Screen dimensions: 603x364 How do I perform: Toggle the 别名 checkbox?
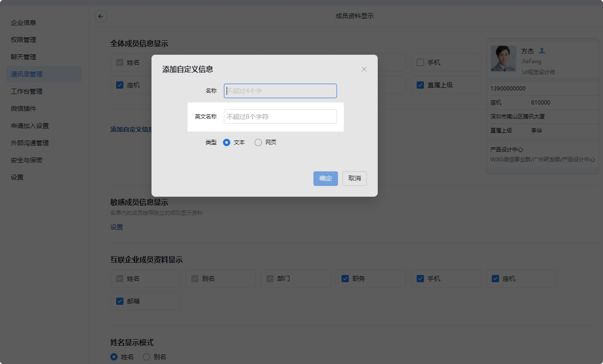tap(195, 279)
